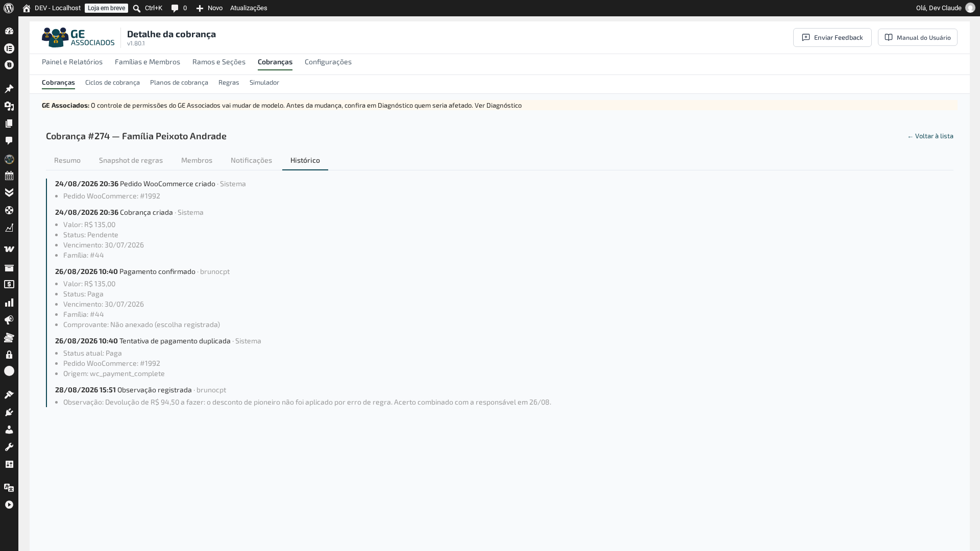Open the Configurações main menu

(x=328, y=62)
